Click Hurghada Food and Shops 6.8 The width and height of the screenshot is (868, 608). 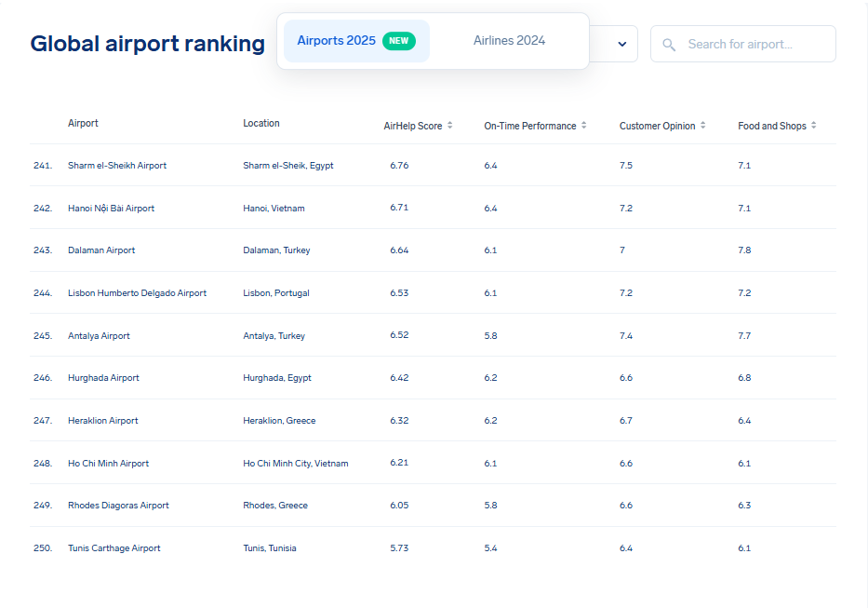click(744, 377)
